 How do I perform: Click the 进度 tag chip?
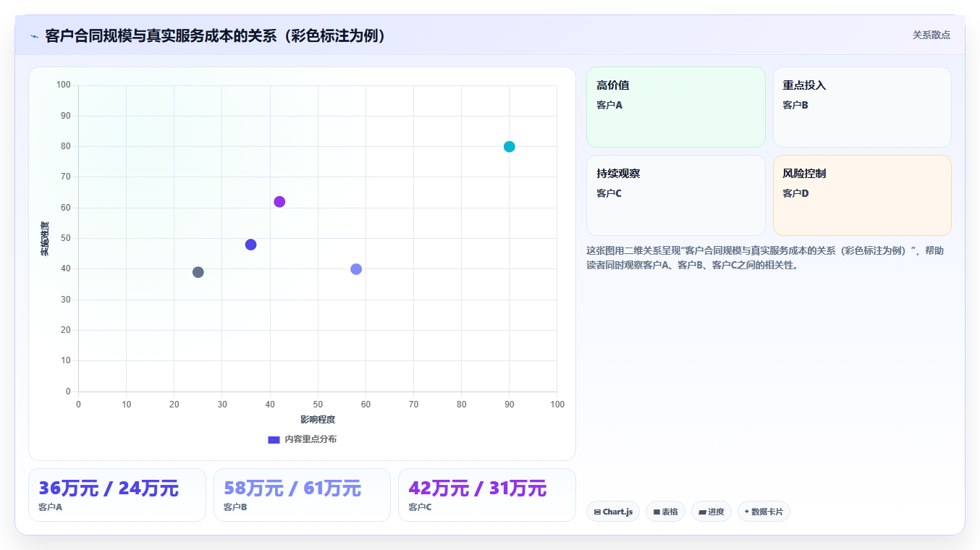coord(711,512)
